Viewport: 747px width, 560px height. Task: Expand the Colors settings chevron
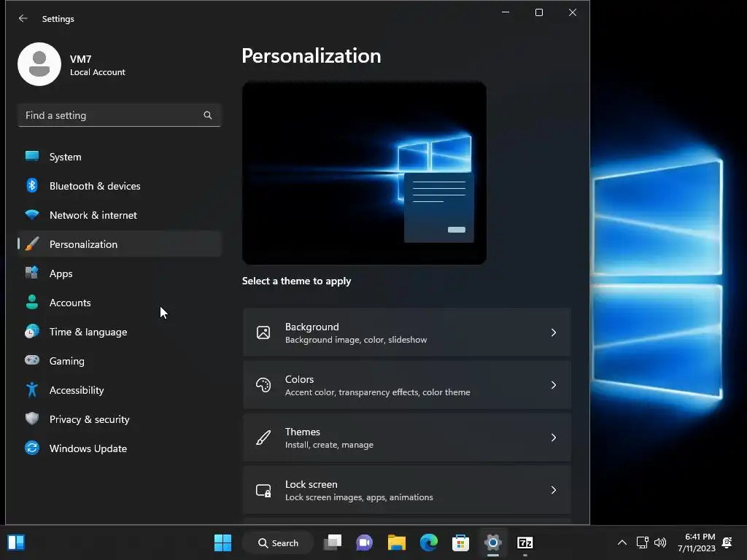pos(554,385)
